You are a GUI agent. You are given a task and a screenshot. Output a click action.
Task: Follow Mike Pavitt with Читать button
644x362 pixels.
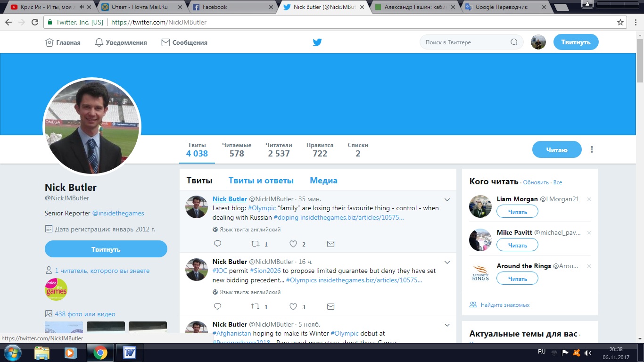(517, 245)
